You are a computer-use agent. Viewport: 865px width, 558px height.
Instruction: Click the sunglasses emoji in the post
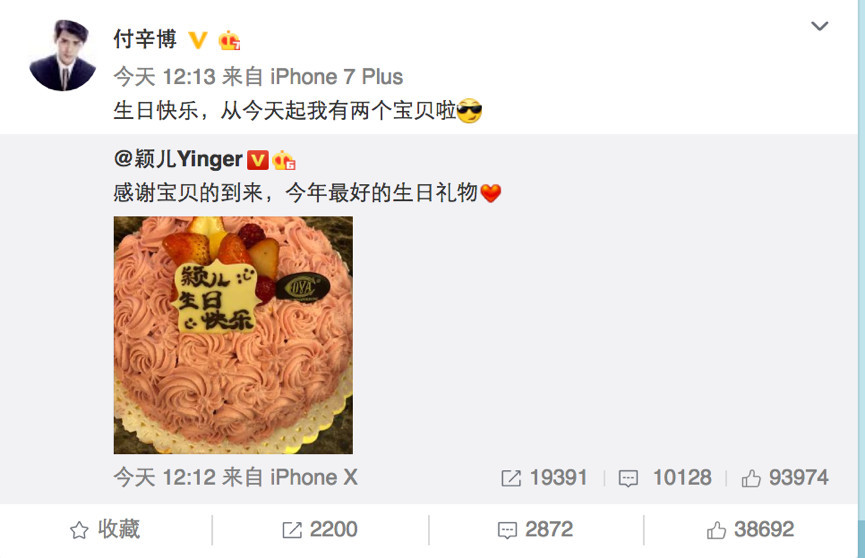469,111
